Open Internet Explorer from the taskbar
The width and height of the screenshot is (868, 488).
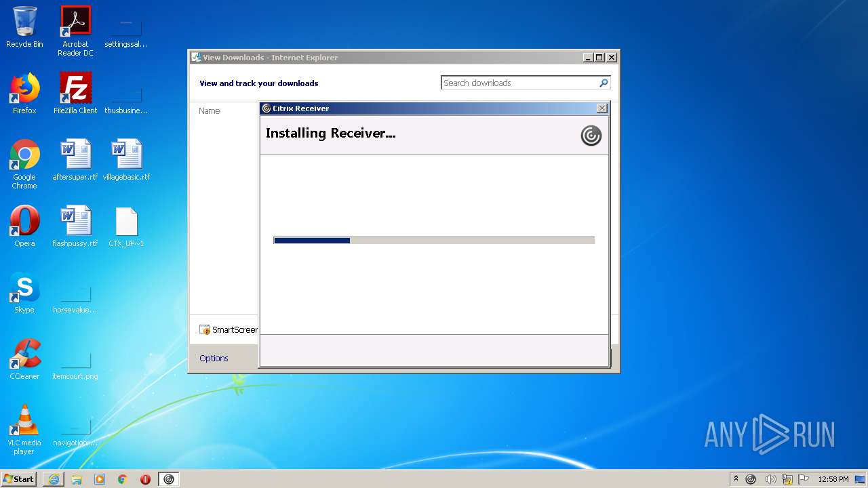[54, 479]
